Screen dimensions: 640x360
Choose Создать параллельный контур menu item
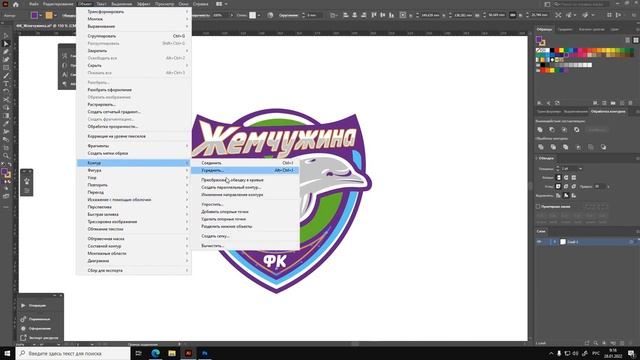click(245, 187)
